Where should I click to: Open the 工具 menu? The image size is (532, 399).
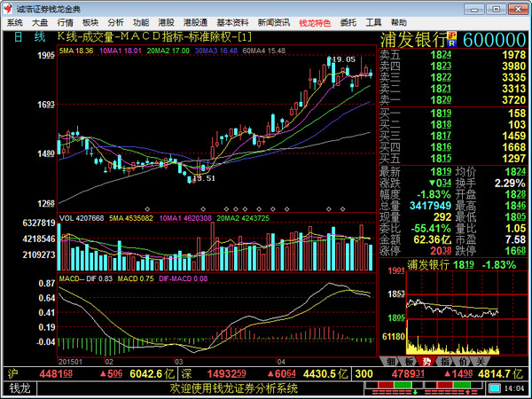[x=373, y=23]
